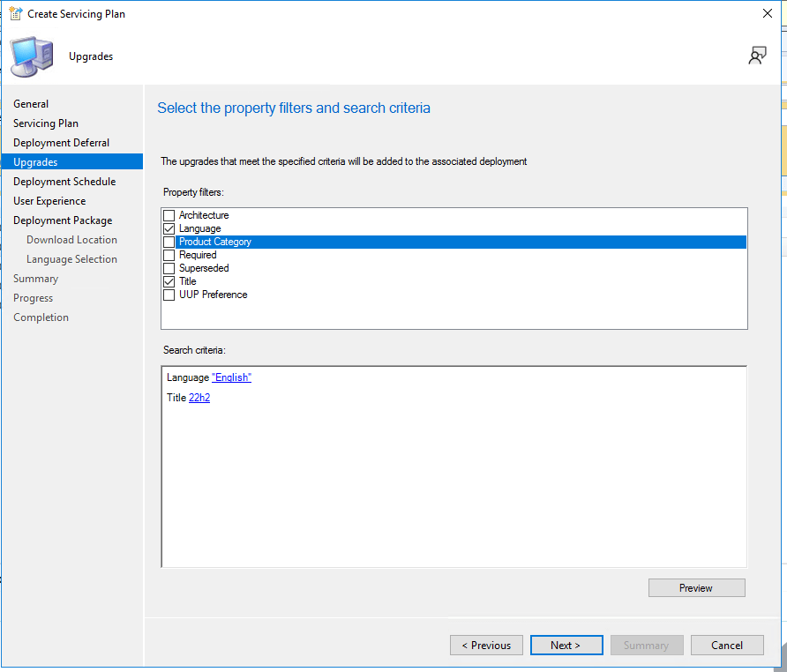
Task: Click the Preview button
Action: [x=696, y=587]
